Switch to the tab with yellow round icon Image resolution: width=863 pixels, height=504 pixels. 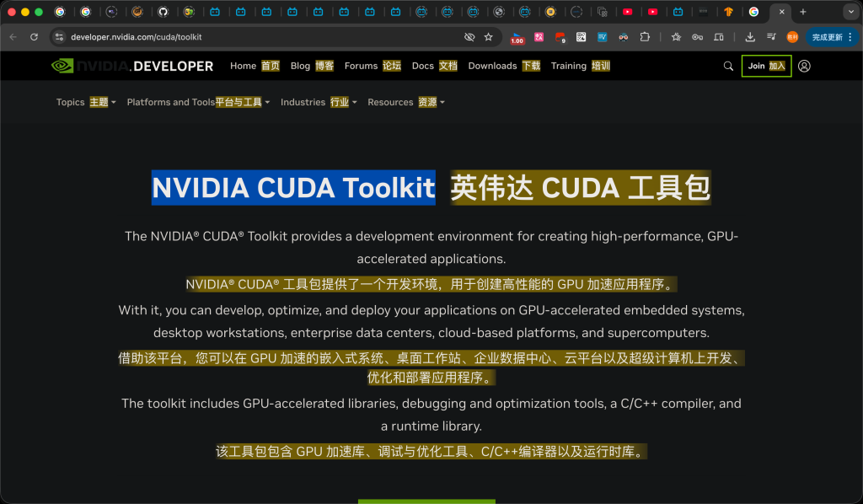click(550, 12)
